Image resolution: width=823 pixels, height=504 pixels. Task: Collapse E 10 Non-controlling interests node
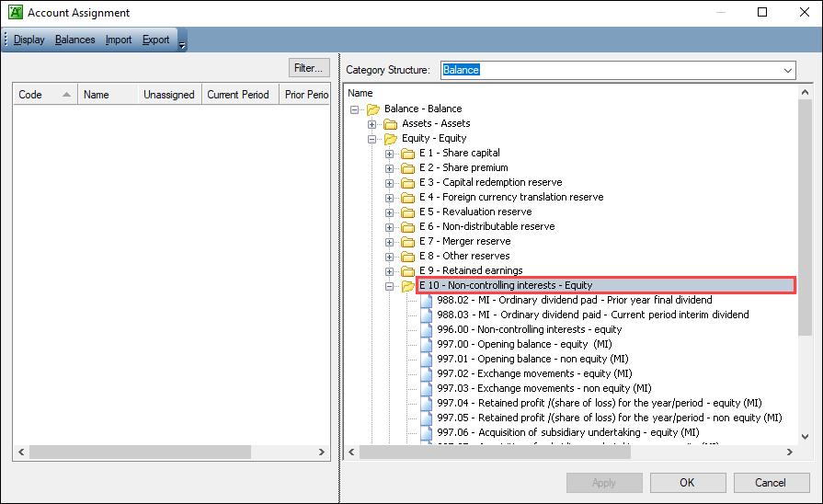click(x=390, y=285)
